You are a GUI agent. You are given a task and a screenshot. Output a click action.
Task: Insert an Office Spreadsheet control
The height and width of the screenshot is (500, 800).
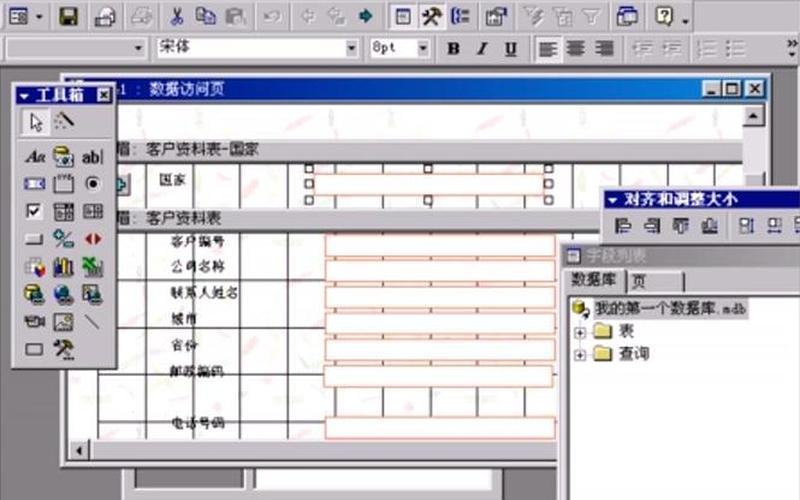(x=92, y=267)
